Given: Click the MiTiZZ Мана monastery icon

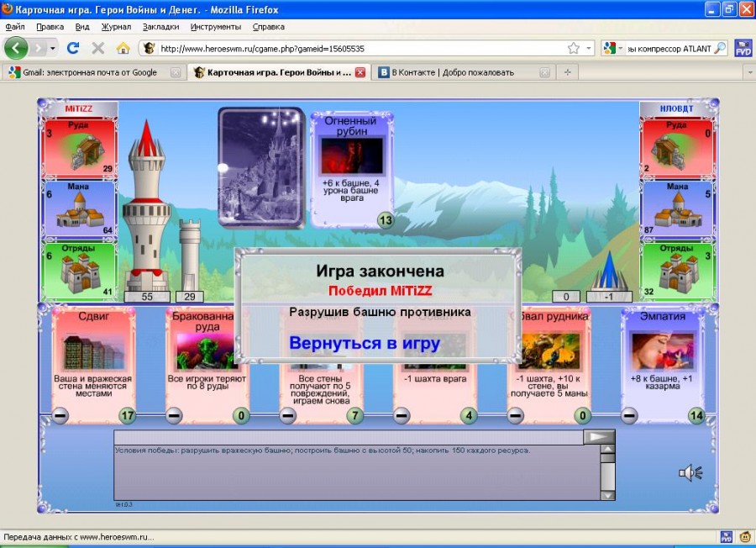Looking at the screenshot, I should pyautogui.click(x=80, y=211).
